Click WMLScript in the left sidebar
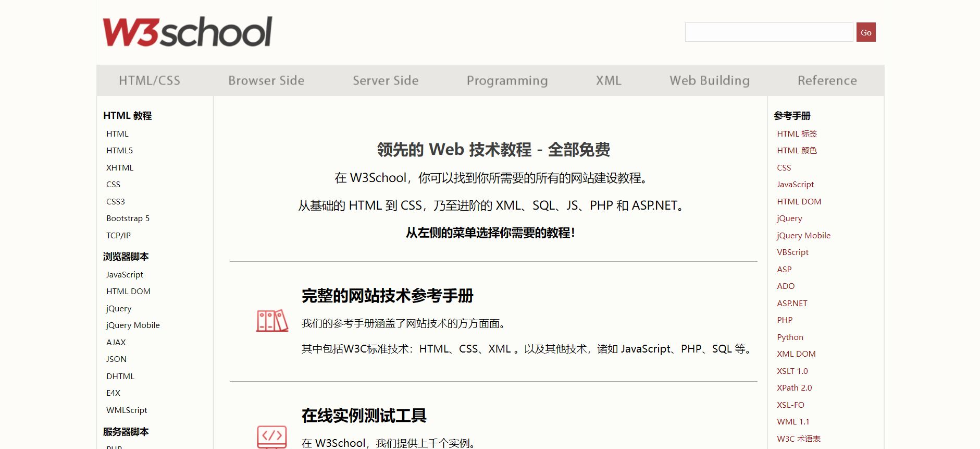Viewport: 980px width, 449px height. pyautogui.click(x=127, y=410)
